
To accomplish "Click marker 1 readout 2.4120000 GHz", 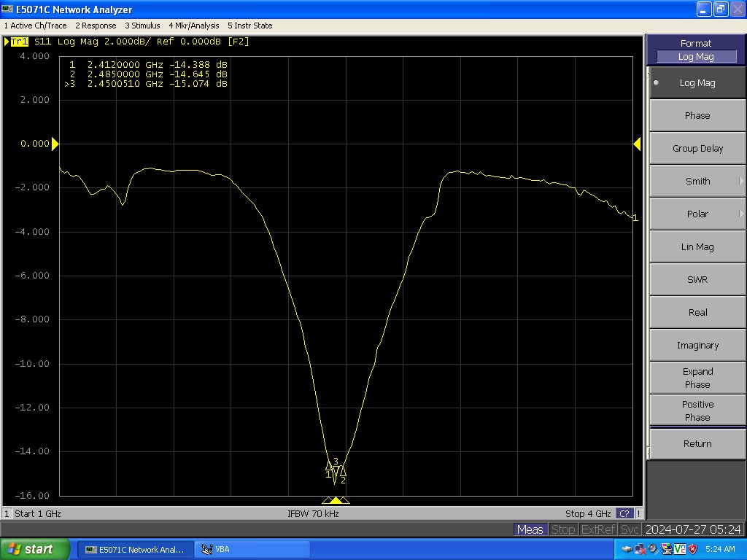I will (148, 65).
